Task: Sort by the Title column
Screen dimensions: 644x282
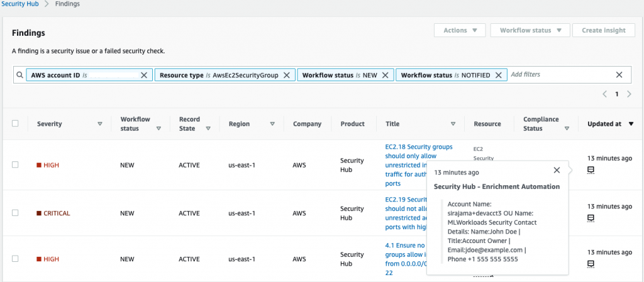Action: tap(453, 124)
